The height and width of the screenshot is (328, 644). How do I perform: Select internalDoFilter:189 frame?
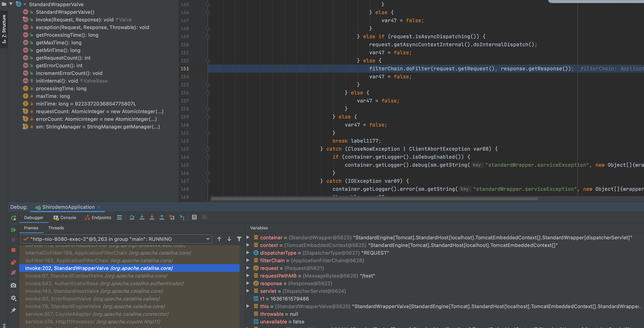coord(129,253)
